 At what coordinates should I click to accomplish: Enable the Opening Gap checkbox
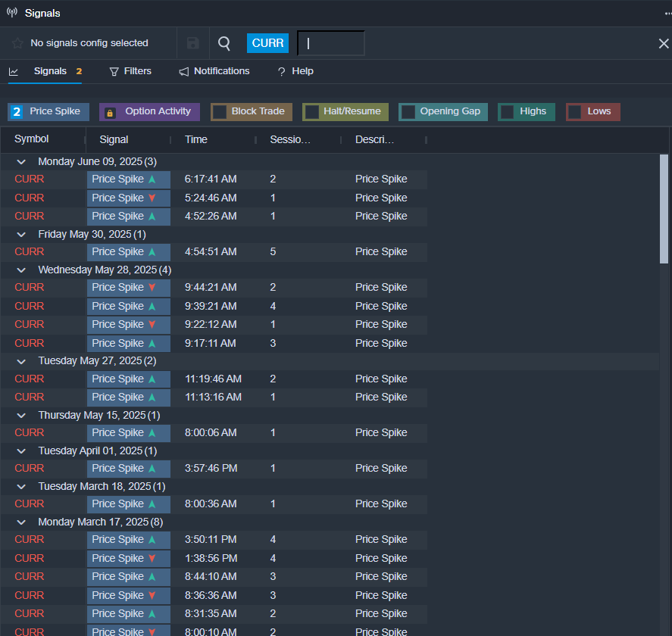[408, 112]
